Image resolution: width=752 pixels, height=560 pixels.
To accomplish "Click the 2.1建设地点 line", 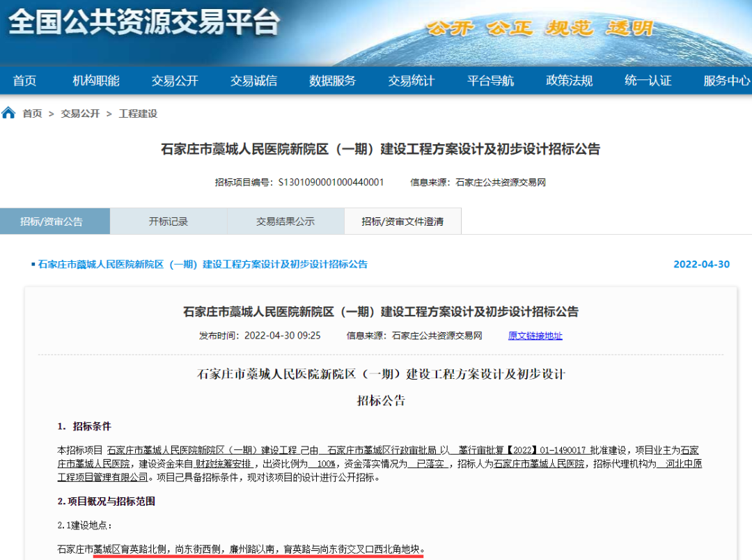I will pyautogui.click(x=84, y=525).
